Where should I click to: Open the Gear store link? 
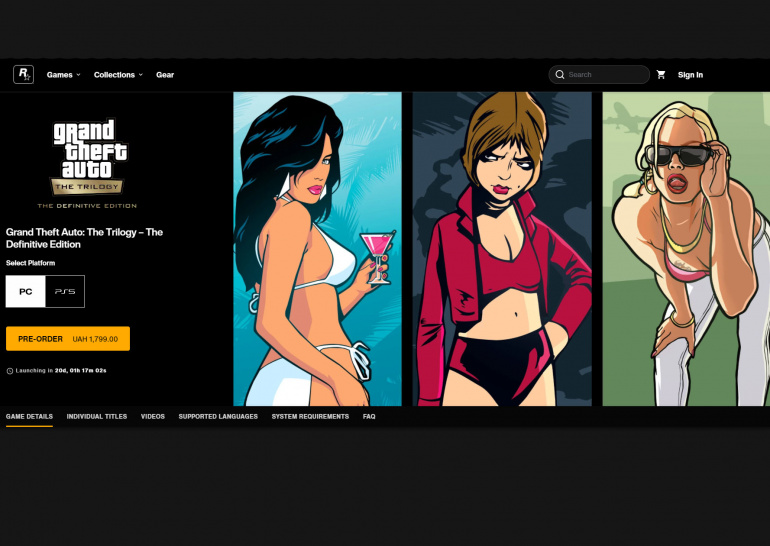(x=165, y=75)
